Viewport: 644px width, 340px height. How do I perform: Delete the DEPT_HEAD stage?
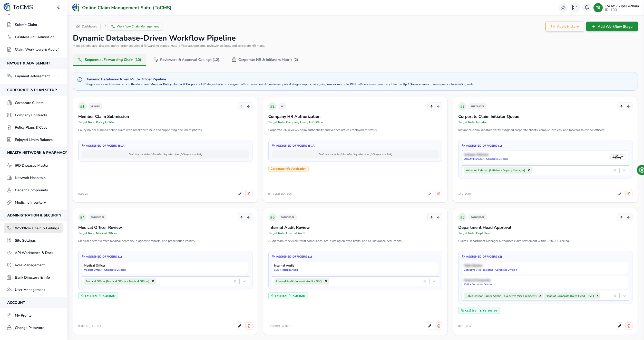(x=629, y=326)
